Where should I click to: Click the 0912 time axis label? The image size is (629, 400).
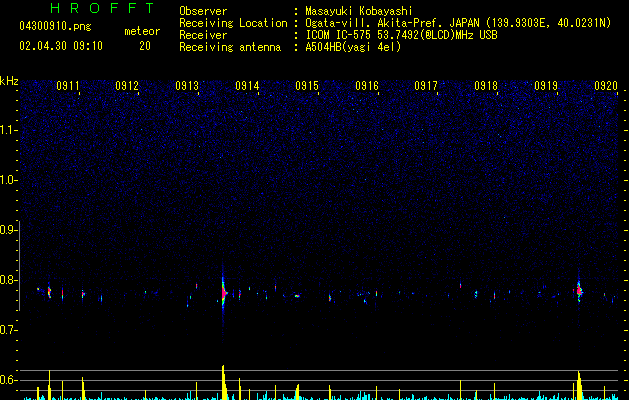[x=127, y=86]
